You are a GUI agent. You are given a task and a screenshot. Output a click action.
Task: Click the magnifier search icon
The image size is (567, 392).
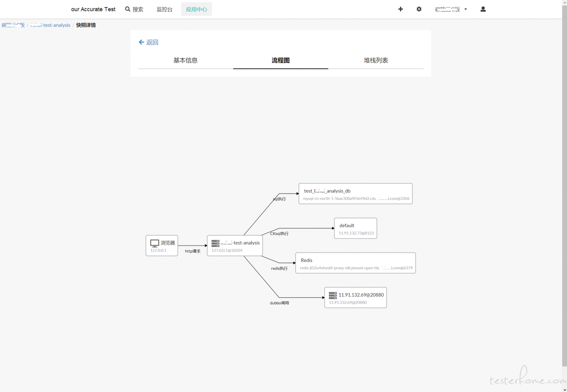coord(128,9)
